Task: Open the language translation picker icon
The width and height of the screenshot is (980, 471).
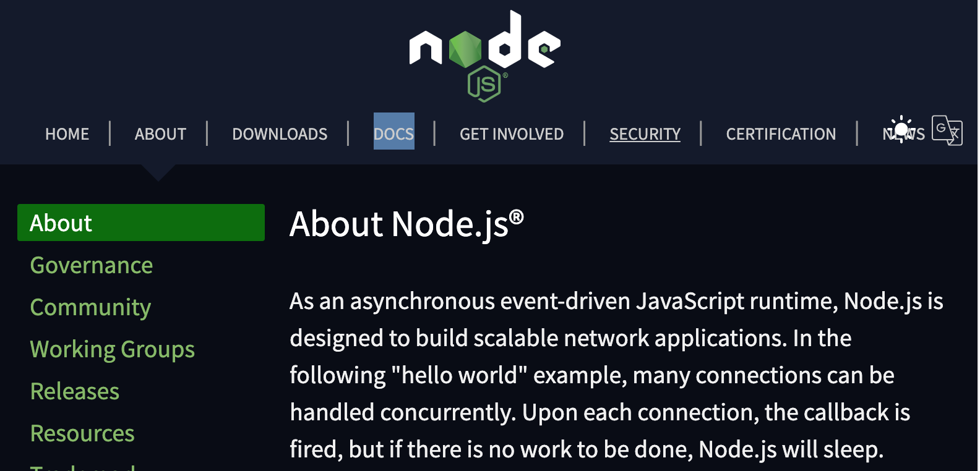Action: point(947,130)
